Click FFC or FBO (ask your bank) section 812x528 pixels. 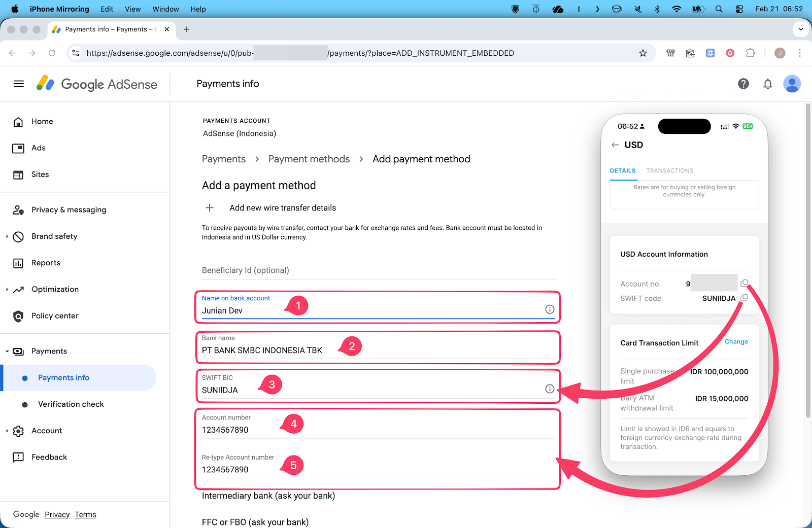point(255,522)
